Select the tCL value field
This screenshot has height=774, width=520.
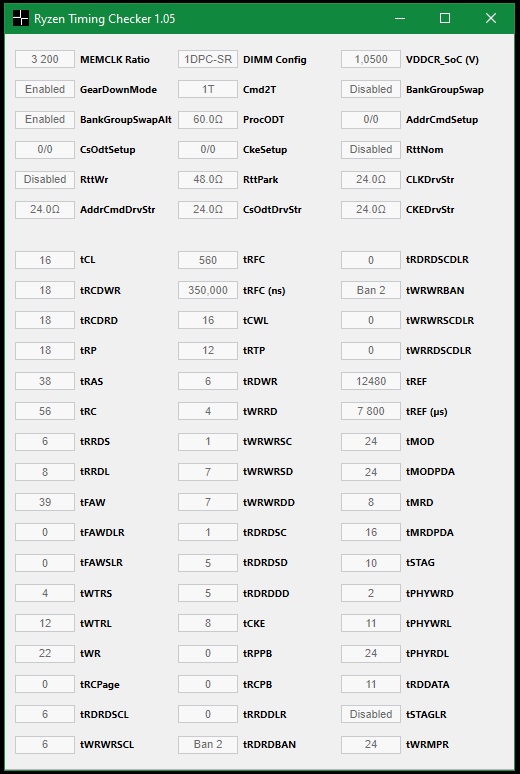45,260
